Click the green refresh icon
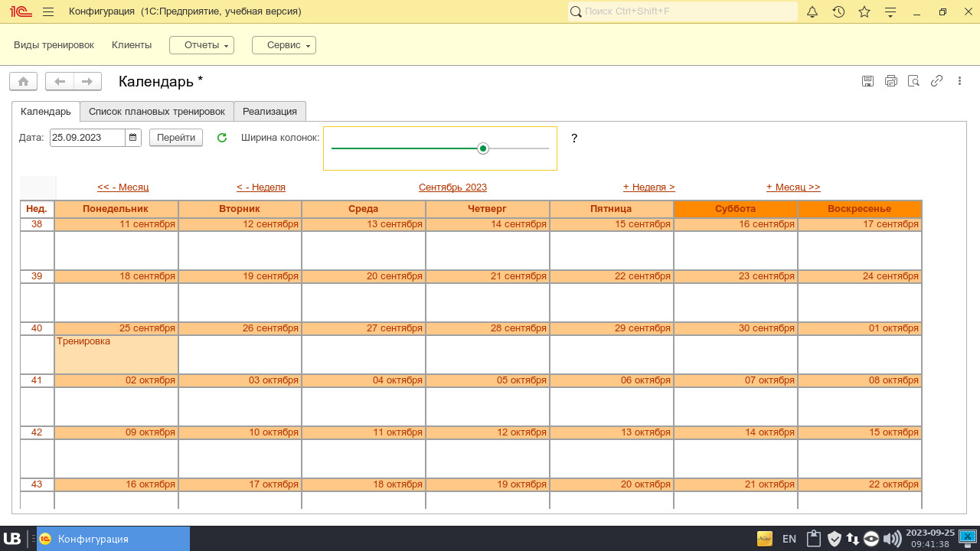980x551 pixels. [x=222, y=138]
